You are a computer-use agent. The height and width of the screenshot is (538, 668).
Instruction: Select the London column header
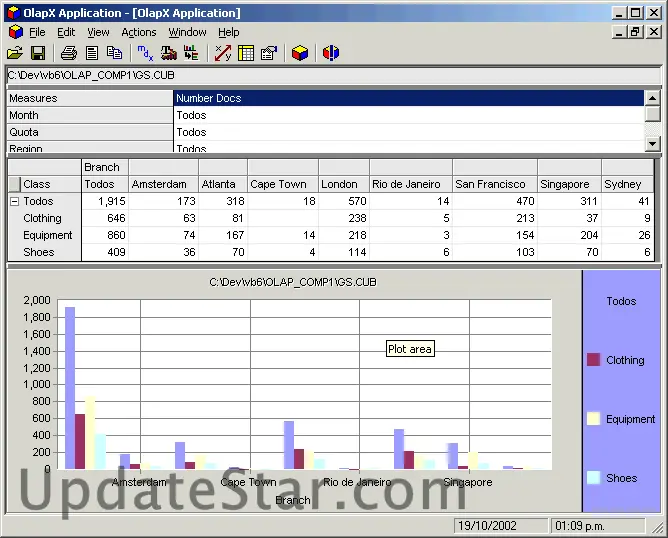pos(340,185)
